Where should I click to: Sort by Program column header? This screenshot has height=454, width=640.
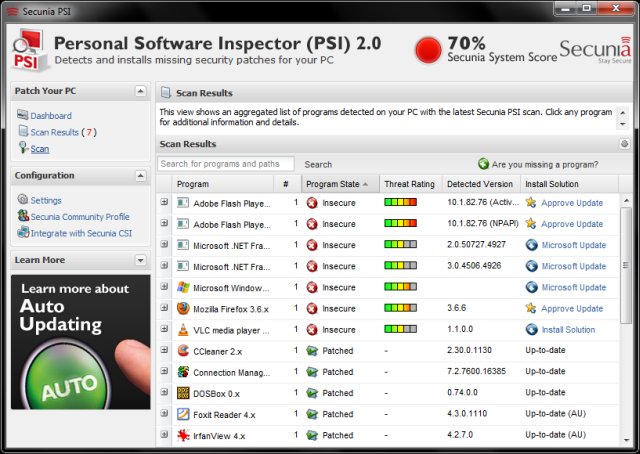point(223,184)
